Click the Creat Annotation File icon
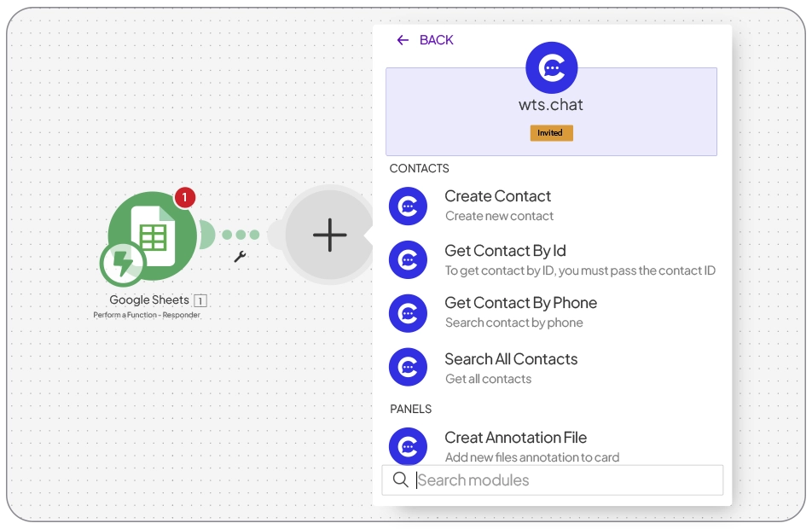 click(x=408, y=445)
